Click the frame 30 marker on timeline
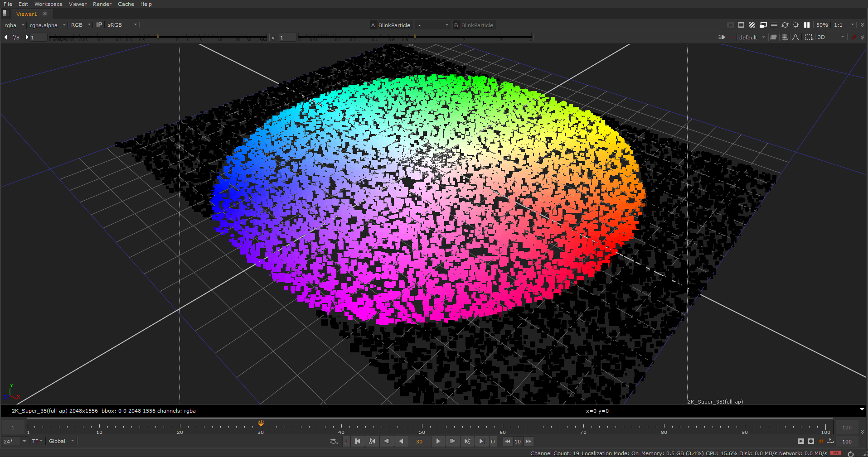868x457 pixels. pyautogui.click(x=261, y=425)
